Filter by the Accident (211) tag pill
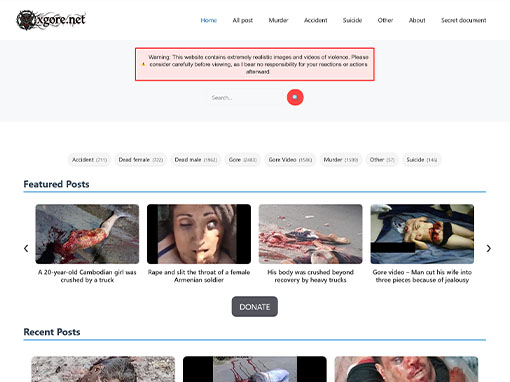The height and width of the screenshot is (382, 510). click(89, 160)
